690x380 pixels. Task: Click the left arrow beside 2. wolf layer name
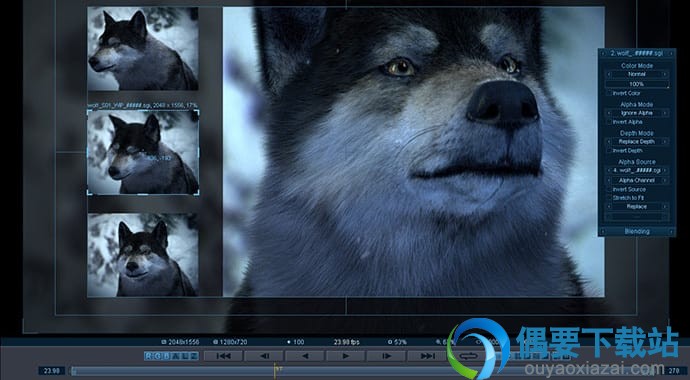point(603,53)
